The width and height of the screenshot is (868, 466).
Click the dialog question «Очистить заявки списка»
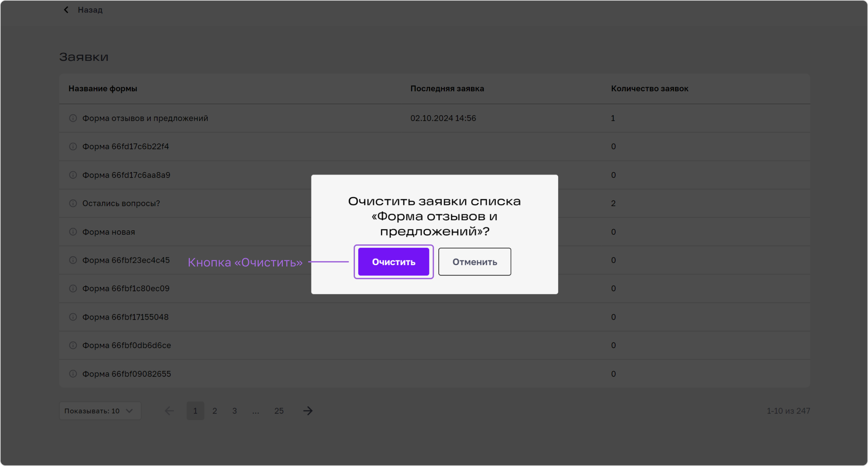pos(434,202)
